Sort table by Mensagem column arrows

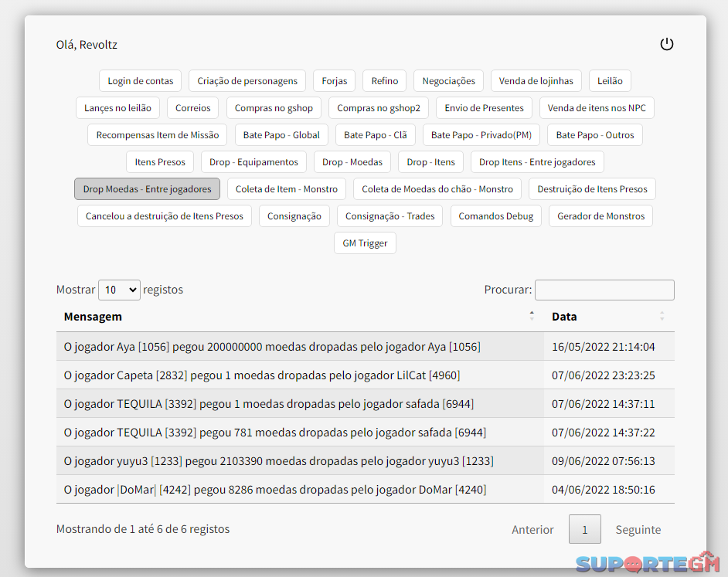pyautogui.click(x=531, y=316)
